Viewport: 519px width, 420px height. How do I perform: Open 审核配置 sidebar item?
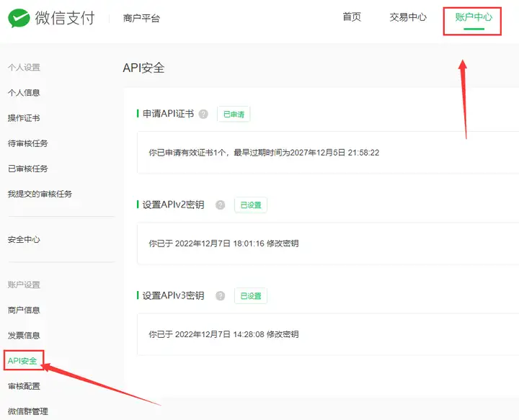pyautogui.click(x=24, y=386)
